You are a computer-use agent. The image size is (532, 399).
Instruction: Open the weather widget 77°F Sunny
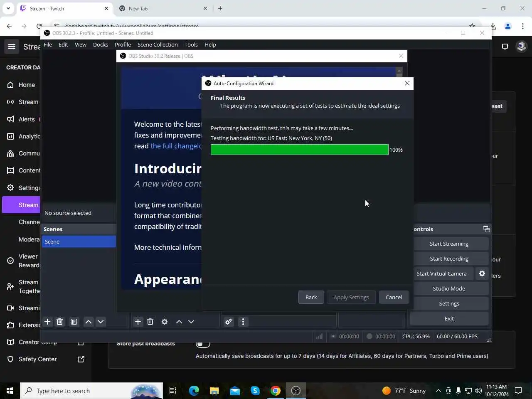tap(404, 391)
